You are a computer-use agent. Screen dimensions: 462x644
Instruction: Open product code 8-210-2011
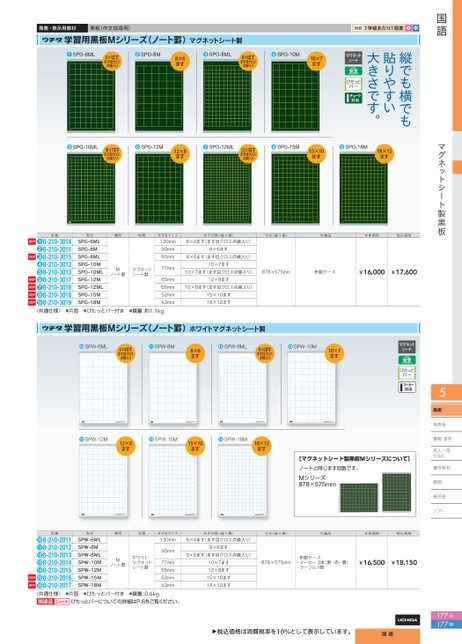pyautogui.click(x=55, y=540)
